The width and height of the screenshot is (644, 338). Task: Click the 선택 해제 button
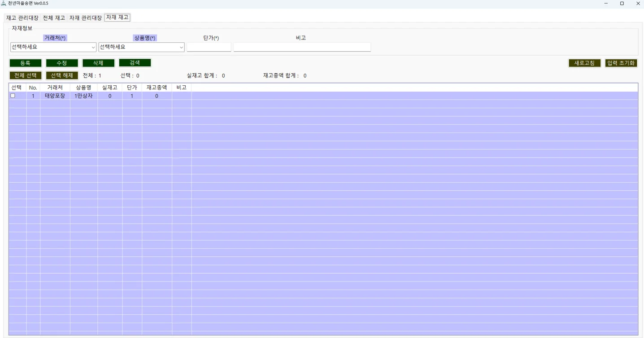(x=62, y=75)
